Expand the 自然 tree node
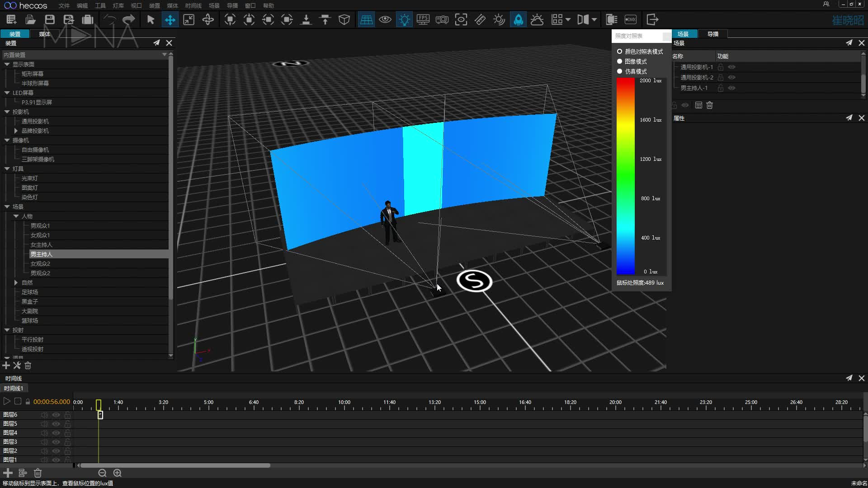 click(x=16, y=282)
